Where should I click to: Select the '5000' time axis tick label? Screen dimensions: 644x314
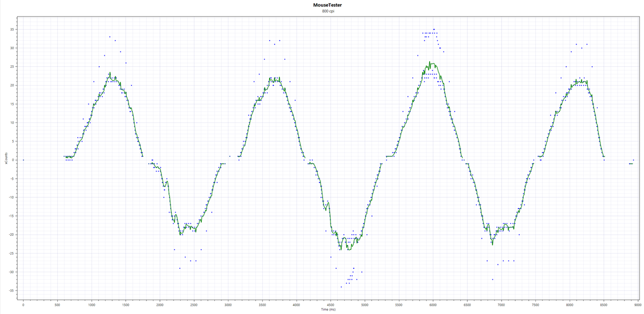coord(365,304)
